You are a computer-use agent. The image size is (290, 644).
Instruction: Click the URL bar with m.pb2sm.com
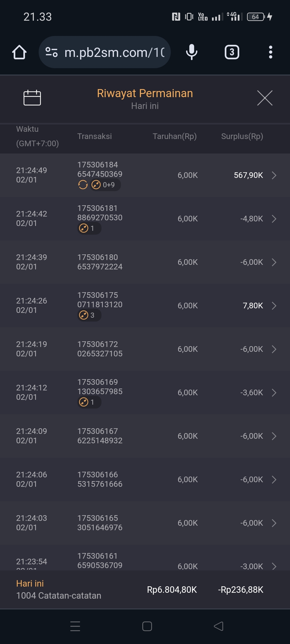pyautogui.click(x=114, y=52)
